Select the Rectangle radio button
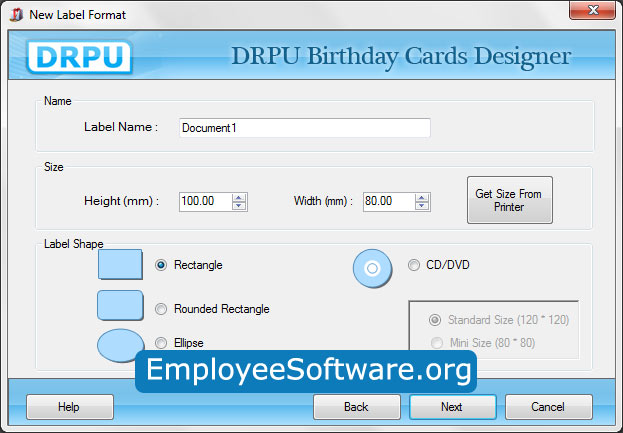 point(161,265)
